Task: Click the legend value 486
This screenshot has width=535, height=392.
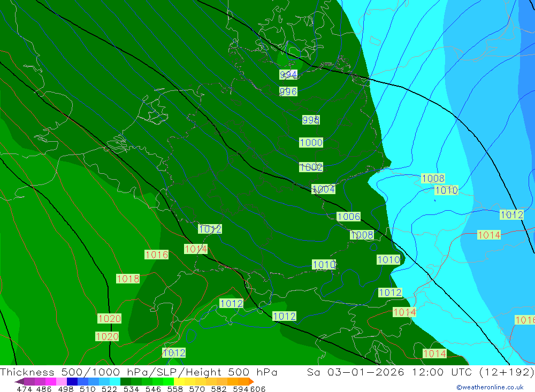Action: point(44,389)
